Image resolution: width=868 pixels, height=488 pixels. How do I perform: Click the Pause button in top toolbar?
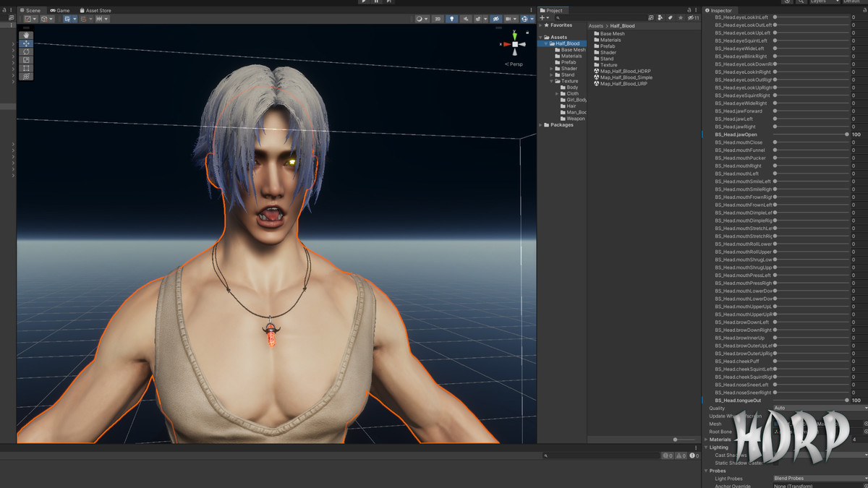click(x=376, y=2)
